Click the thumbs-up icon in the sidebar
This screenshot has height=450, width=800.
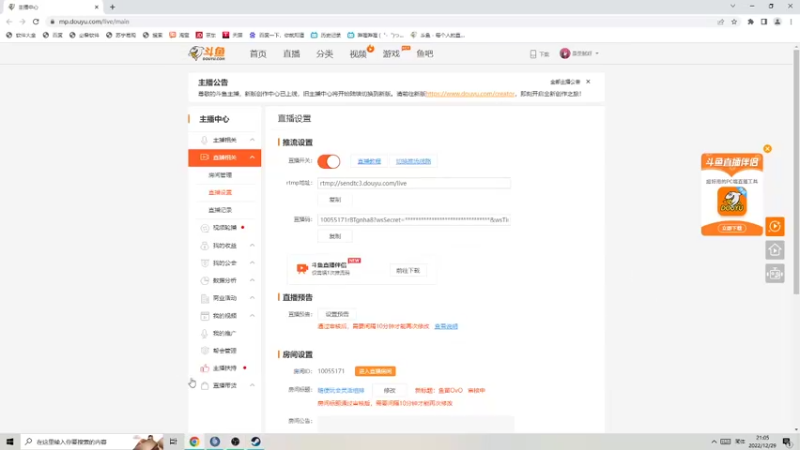coord(205,368)
